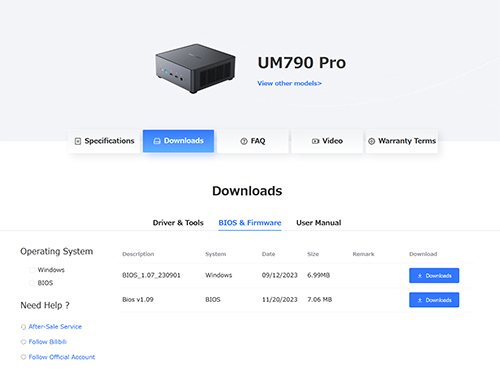Click the Warranty Terms shield icon
The image size is (500, 375).
371,141
